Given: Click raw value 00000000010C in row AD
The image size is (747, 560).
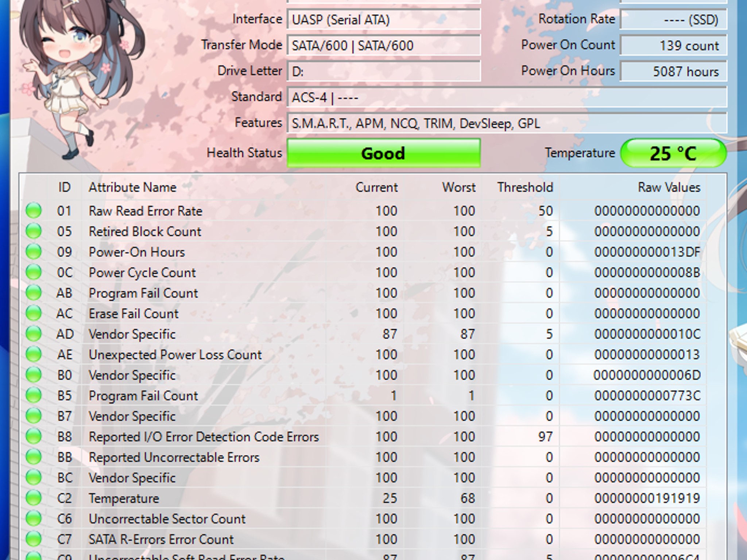Looking at the screenshot, I should click(x=647, y=334).
